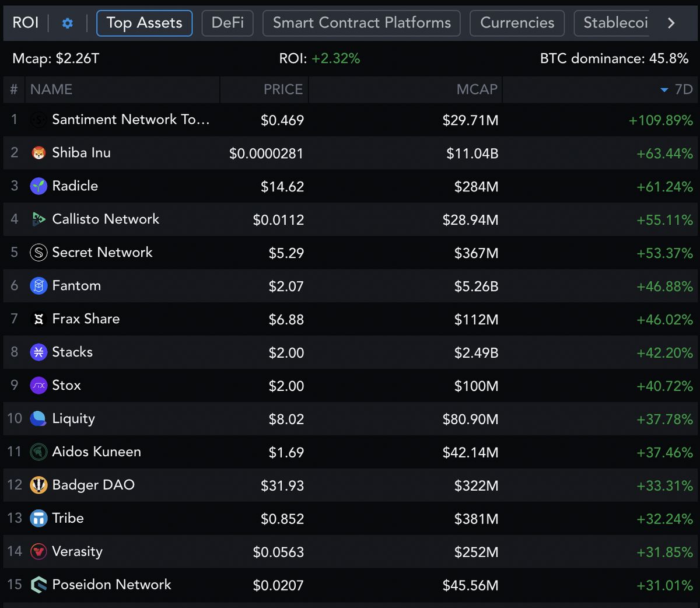The height and width of the screenshot is (608, 700).
Task: Select the Top Assets tab
Action: (144, 23)
